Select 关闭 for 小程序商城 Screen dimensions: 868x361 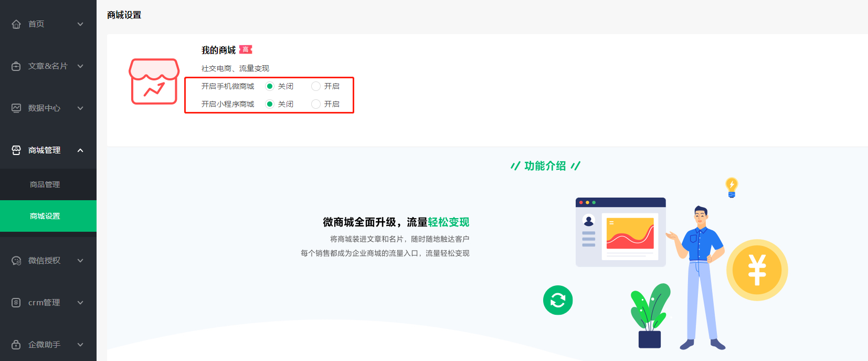coord(270,104)
